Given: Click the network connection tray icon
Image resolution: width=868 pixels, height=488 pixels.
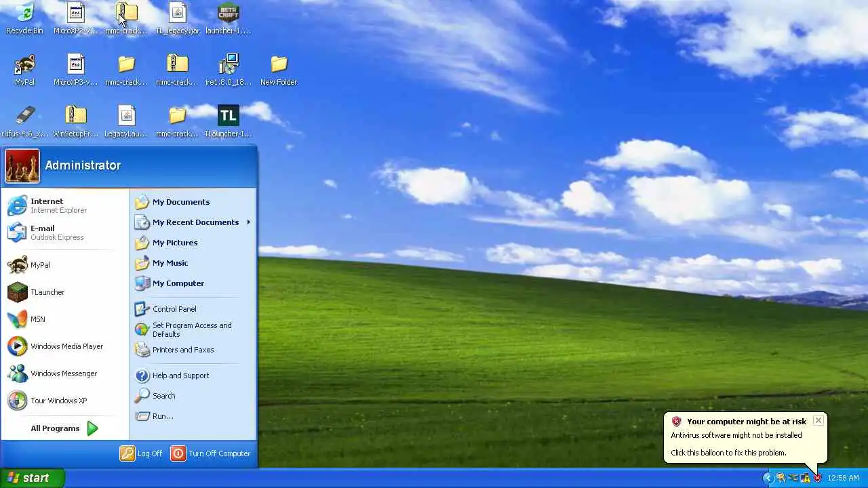Looking at the screenshot, I should (x=793, y=478).
